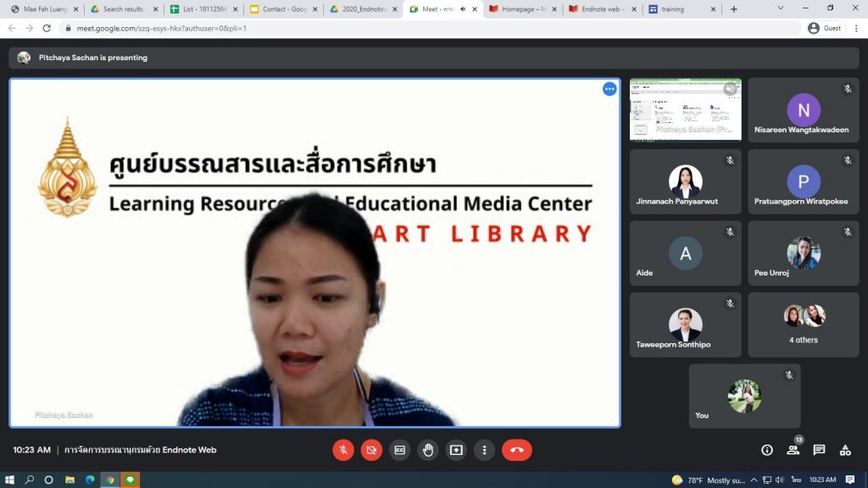Viewport: 868px width, 488px height.
Task: Open the activities panel
Action: 845,450
